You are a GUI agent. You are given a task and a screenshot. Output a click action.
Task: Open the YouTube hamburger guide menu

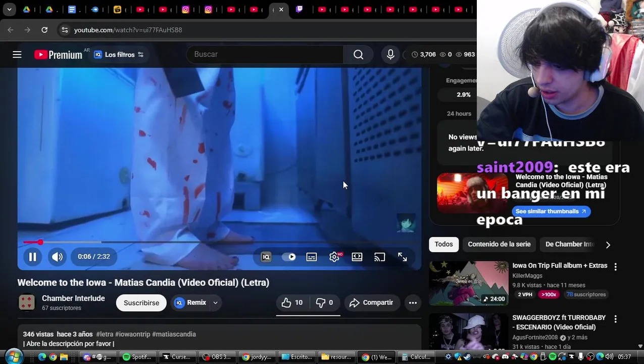[x=17, y=55]
